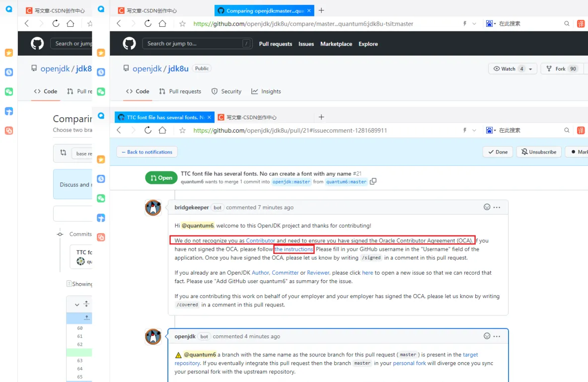Viewport: 588px width, 382px height.
Task: Bookmark the compare page with the star
Action: click(x=182, y=24)
